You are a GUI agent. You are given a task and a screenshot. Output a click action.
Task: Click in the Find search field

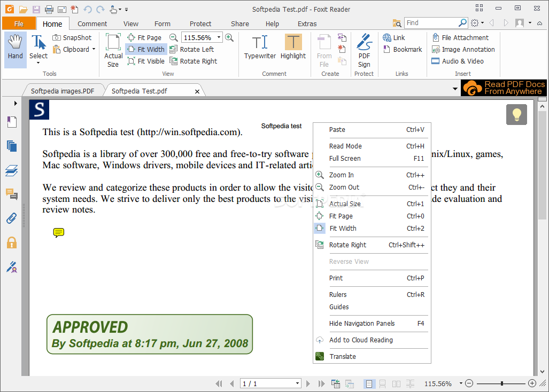click(431, 23)
